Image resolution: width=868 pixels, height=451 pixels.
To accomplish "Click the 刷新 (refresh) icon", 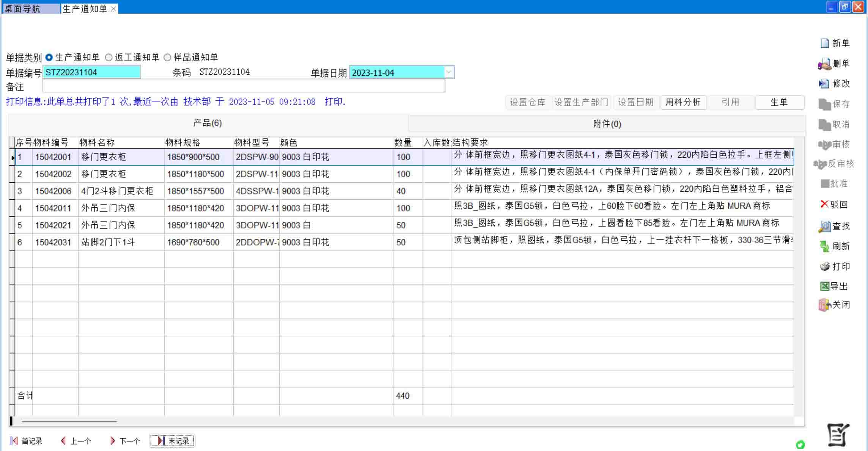I will click(825, 246).
